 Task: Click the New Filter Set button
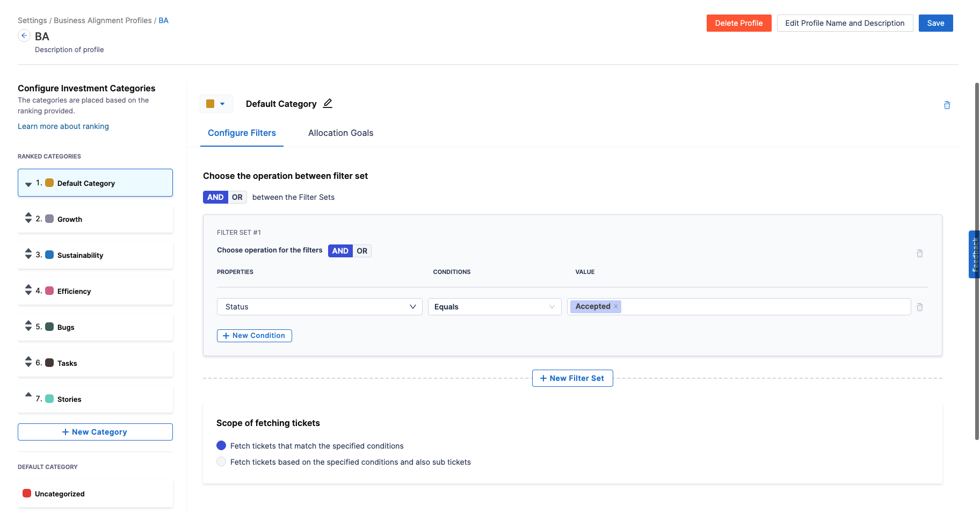[x=572, y=378]
